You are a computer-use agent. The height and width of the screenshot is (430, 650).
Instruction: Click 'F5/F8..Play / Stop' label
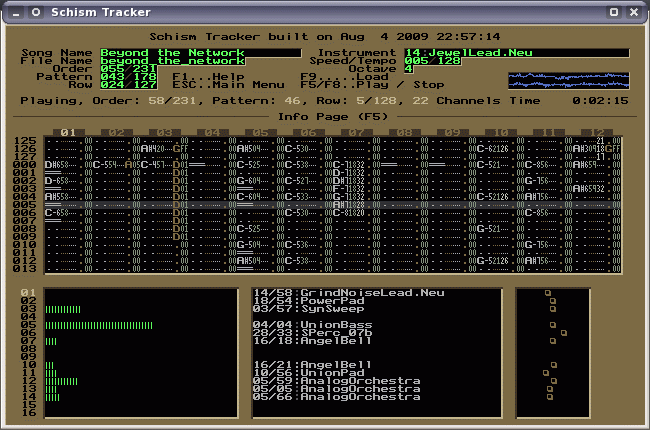pyautogui.click(x=372, y=85)
